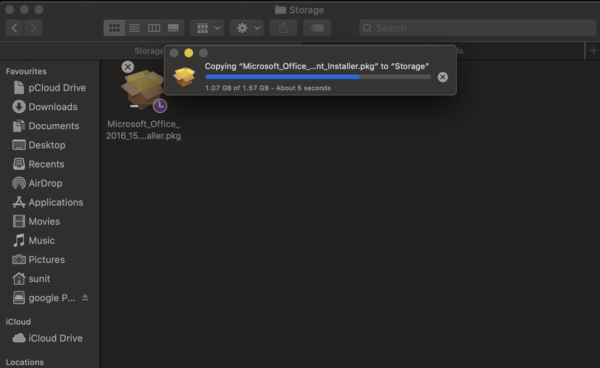Viewport: 600px width, 368px height.
Task: Click the copy progress bar
Action: (x=318, y=77)
